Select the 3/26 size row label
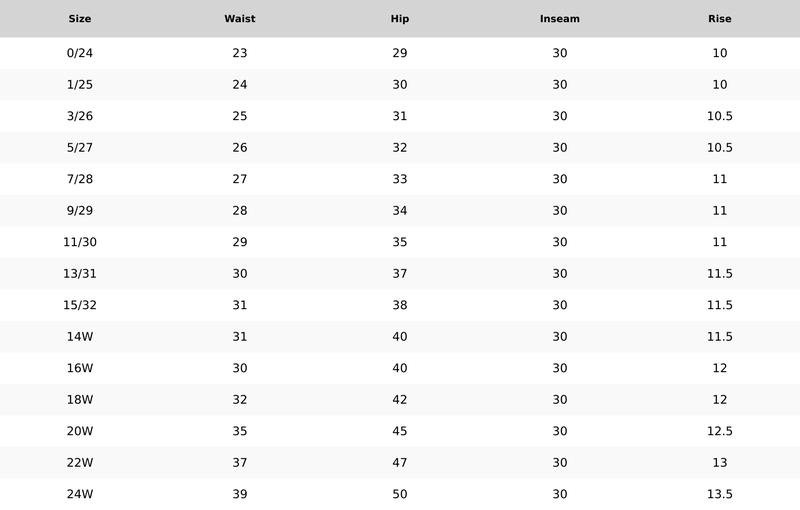This screenshot has height=510, width=800. [80, 116]
